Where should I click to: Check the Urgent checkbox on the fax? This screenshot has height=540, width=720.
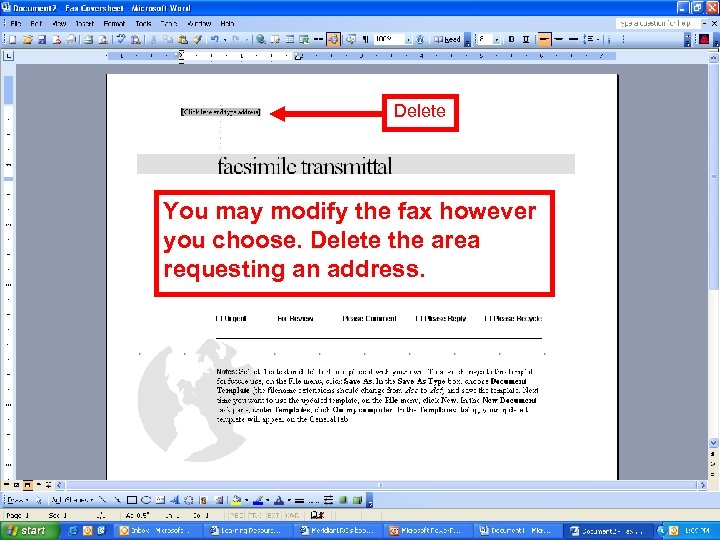click(x=219, y=318)
